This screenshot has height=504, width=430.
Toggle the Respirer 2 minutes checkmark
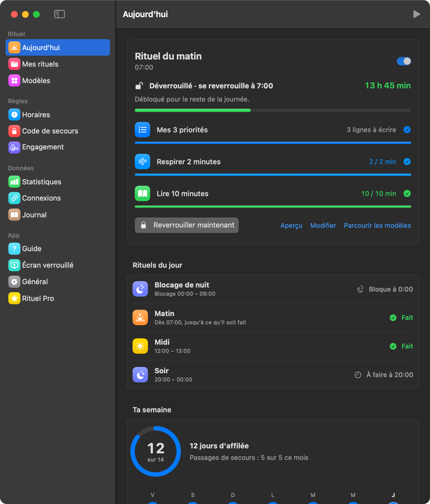tap(407, 161)
